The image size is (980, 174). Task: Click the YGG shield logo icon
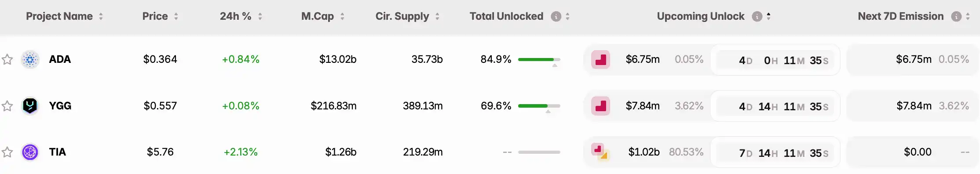(30, 106)
